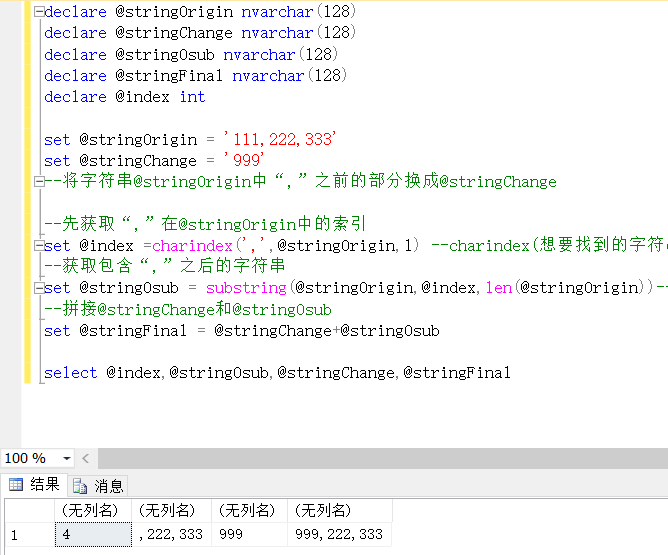Click the charindex function name in code
Viewport: 668px width, 555px height.
(x=192, y=246)
